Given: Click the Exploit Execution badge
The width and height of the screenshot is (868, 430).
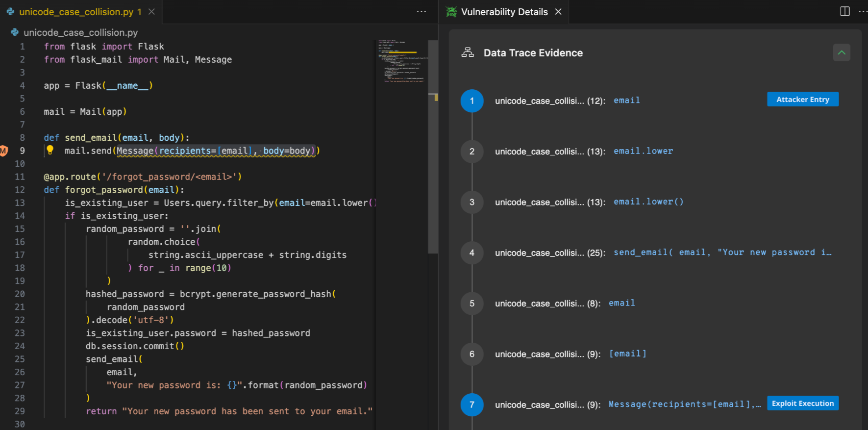Looking at the screenshot, I should (x=802, y=404).
